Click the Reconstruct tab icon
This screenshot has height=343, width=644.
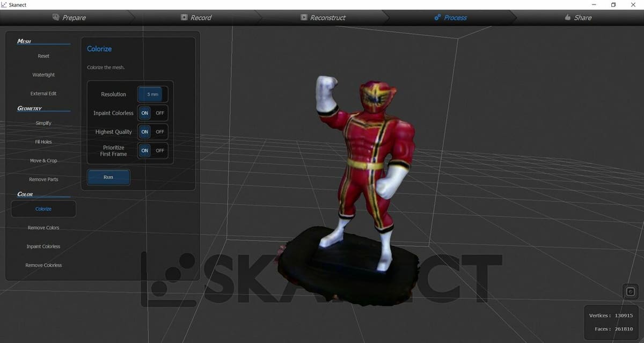click(x=304, y=18)
